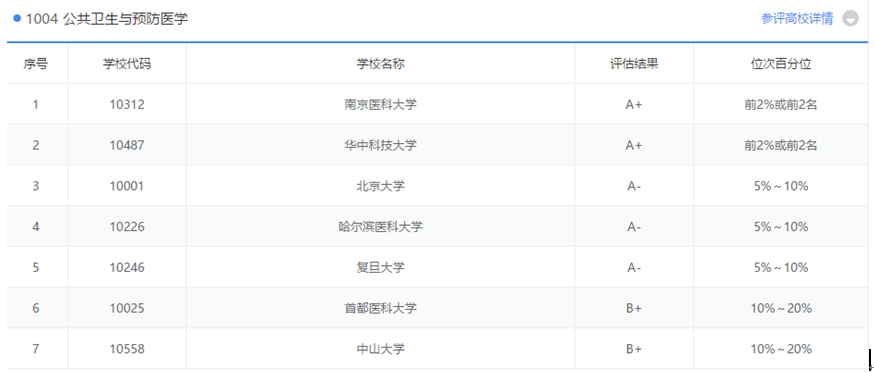The height and width of the screenshot is (373, 874).
Task: Click 前2%或前2名 in 华中科技大学 row
Action: pos(781,145)
